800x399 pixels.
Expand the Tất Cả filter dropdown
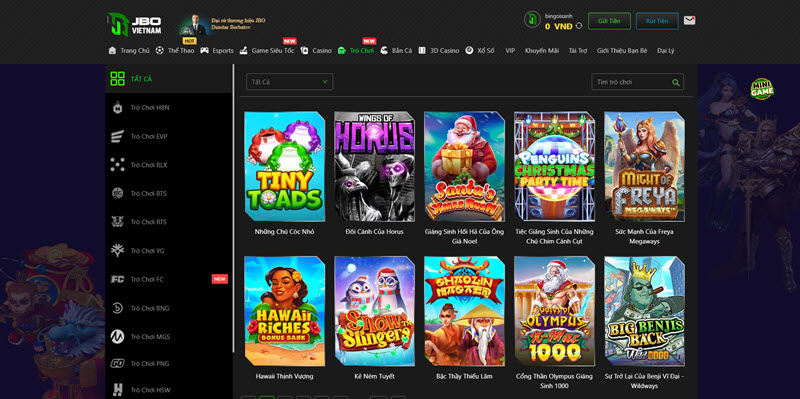[289, 82]
